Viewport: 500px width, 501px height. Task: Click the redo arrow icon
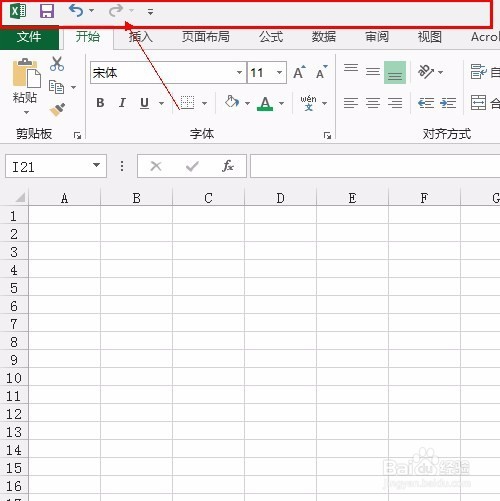click(x=116, y=11)
